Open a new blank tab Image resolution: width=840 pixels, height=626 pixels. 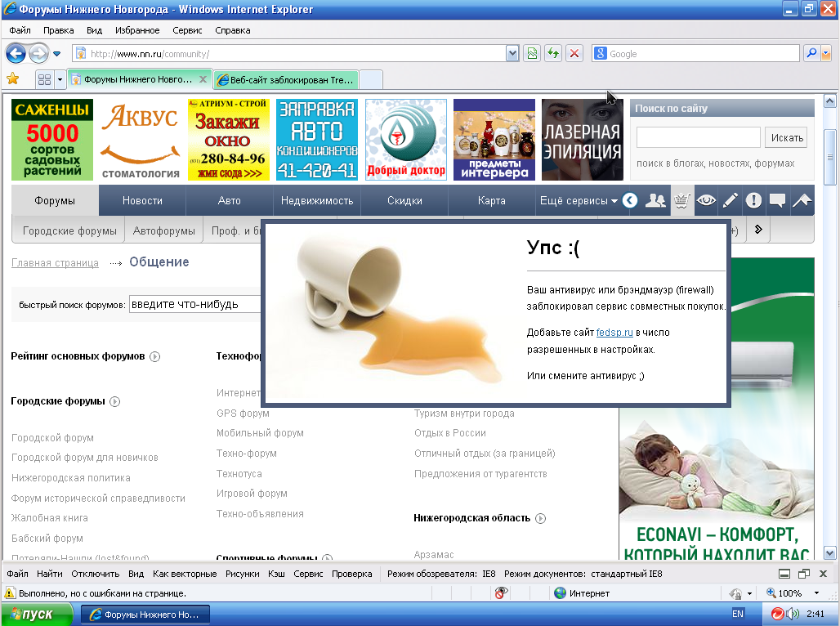click(x=371, y=80)
